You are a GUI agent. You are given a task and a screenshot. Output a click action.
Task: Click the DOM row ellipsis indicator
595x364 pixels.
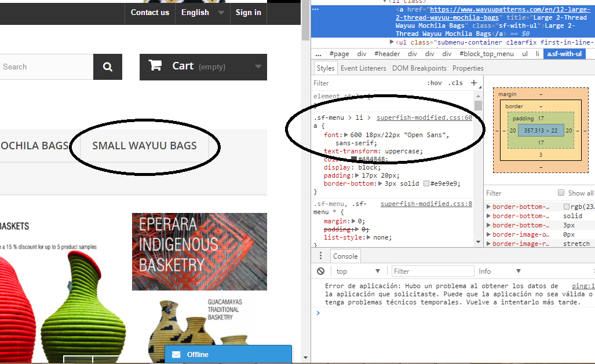click(x=315, y=9)
